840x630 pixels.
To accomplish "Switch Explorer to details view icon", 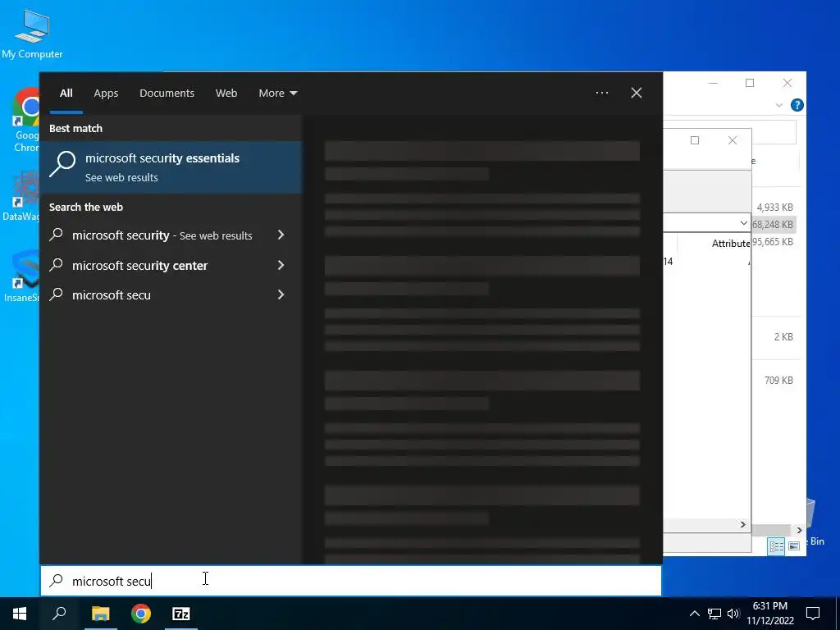I will 776,546.
